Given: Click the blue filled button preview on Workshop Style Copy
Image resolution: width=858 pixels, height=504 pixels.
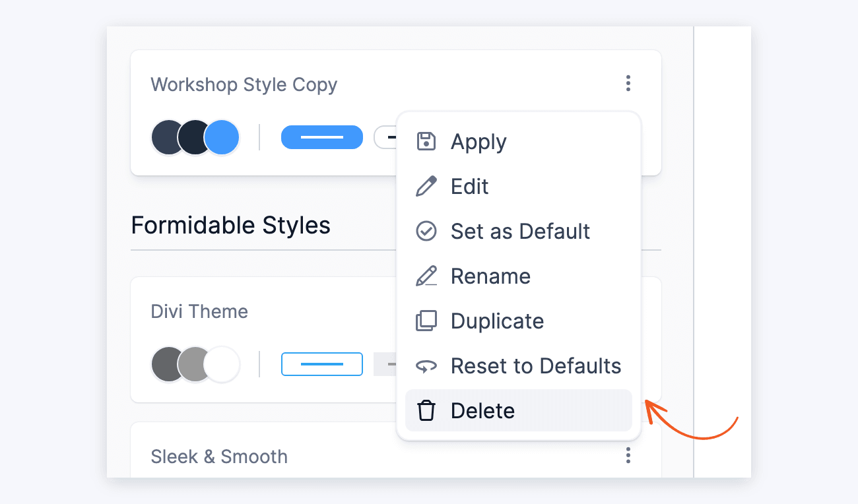Looking at the screenshot, I should click(x=322, y=137).
